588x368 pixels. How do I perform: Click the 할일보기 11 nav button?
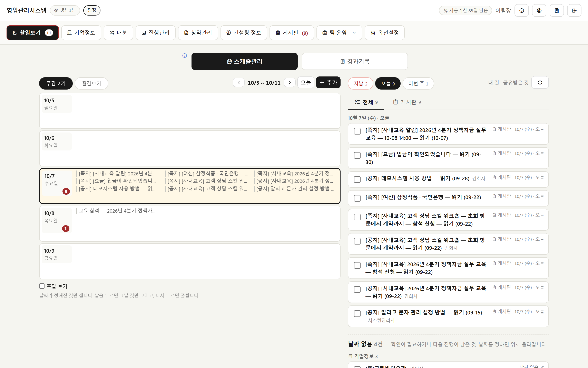[x=32, y=33]
